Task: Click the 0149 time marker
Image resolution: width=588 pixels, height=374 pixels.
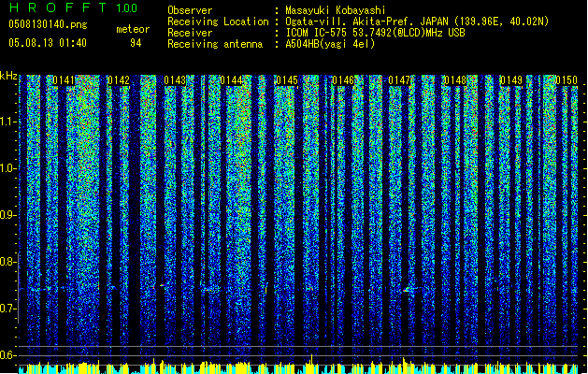Action: [x=511, y=80]
